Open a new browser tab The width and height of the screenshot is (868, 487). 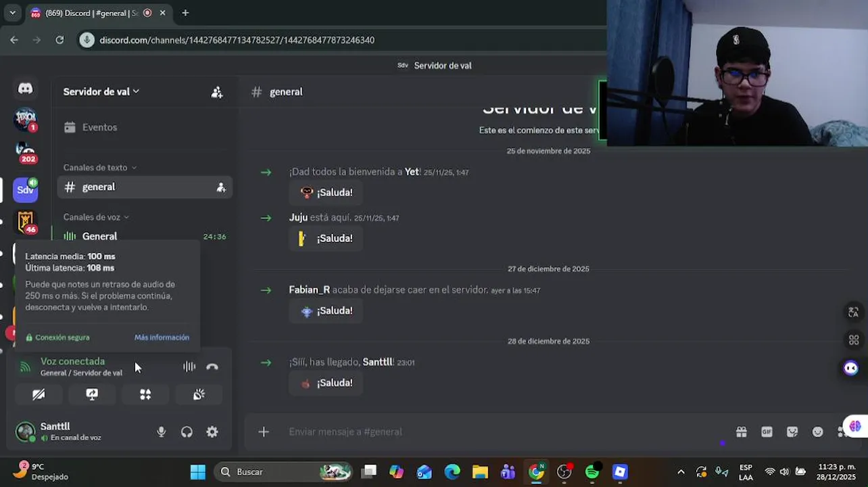(185, 13)
